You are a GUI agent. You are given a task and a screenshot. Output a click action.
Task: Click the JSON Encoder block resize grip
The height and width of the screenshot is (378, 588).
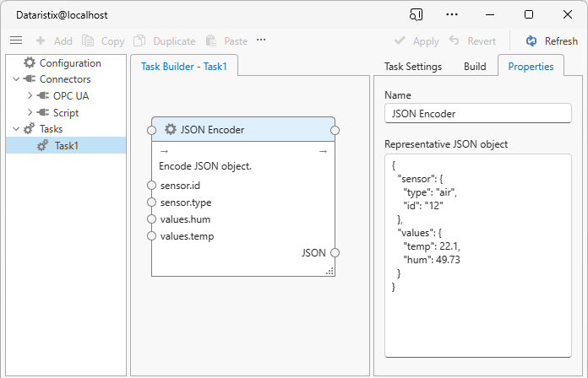pyautogui.click(x=329, y=271)
